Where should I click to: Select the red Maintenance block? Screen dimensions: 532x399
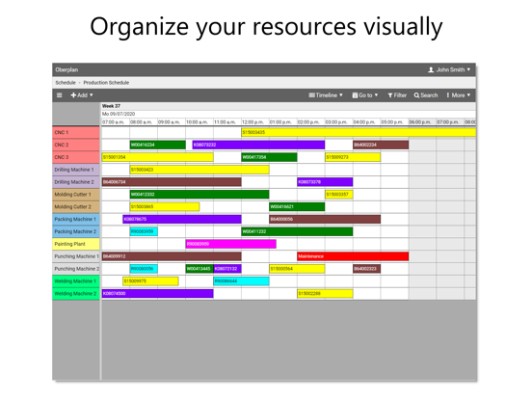(x=353, y=256)
